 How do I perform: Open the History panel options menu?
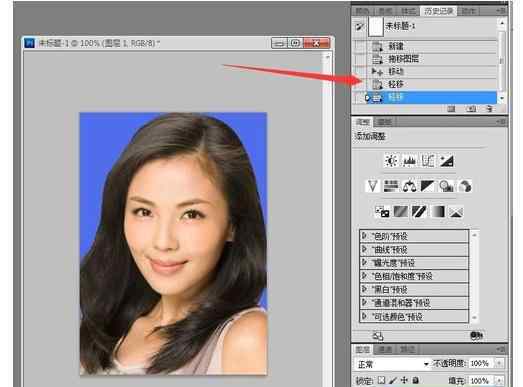501,11
